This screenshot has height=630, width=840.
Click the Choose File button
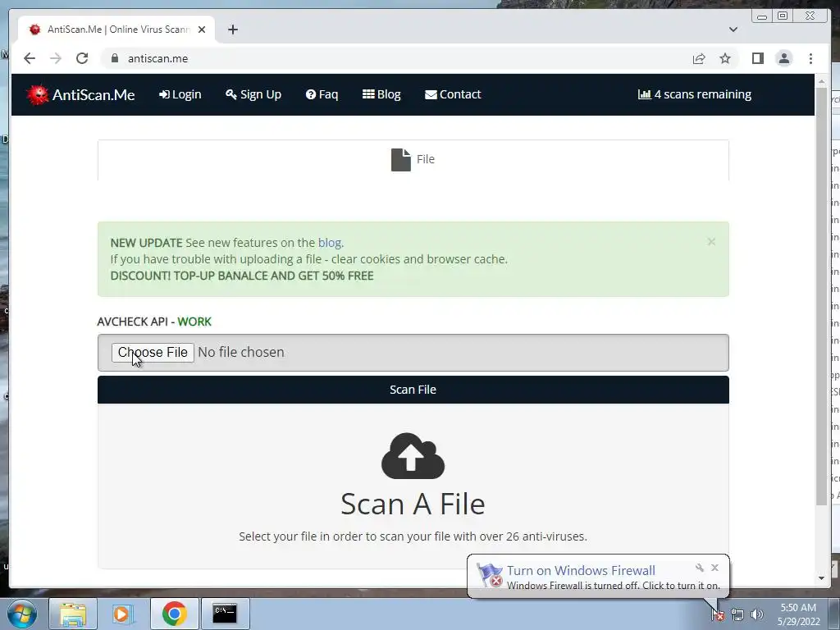coord(153,353)
